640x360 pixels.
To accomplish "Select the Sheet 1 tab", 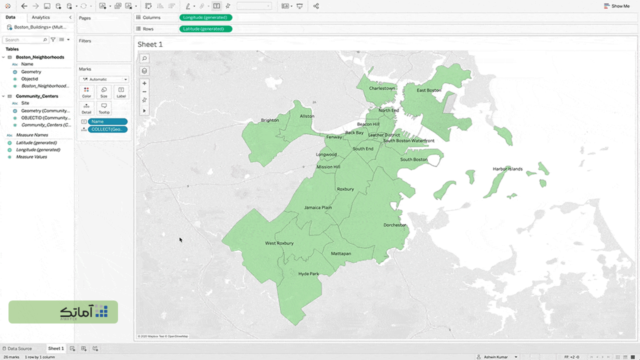I will 56,349.
